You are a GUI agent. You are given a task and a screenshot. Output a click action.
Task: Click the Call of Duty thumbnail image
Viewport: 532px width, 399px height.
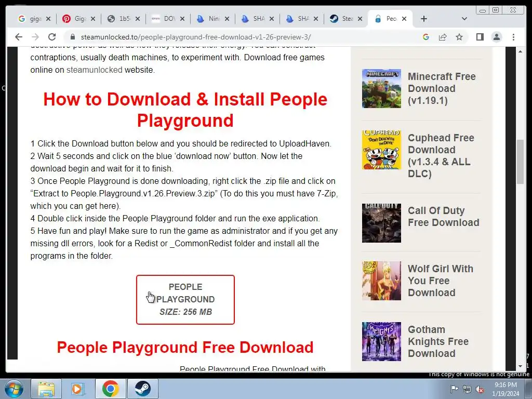381,223
